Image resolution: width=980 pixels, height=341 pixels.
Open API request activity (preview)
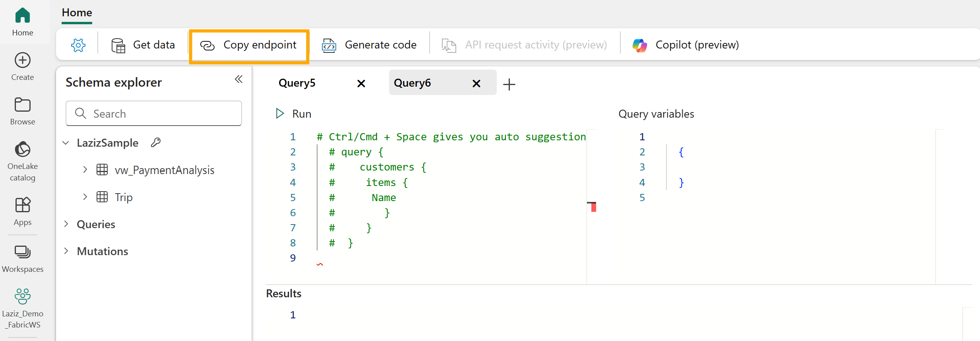point(525,45)
